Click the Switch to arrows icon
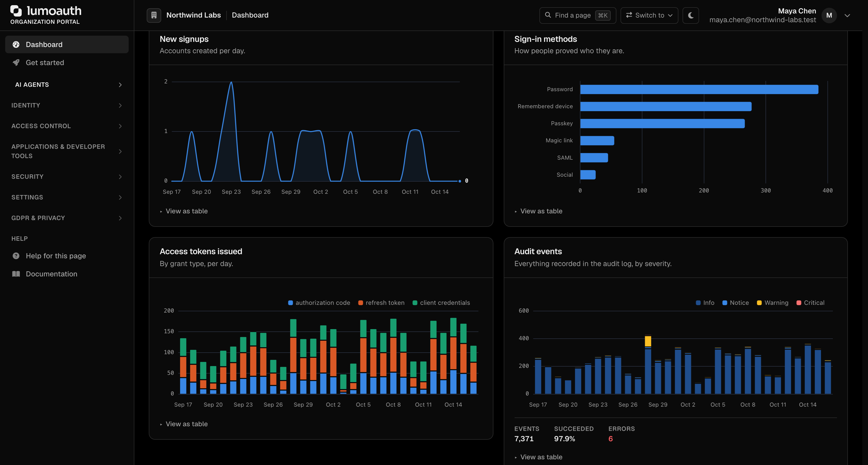The height and width of the screenshot is (465, 868). [x=629, y=15]
